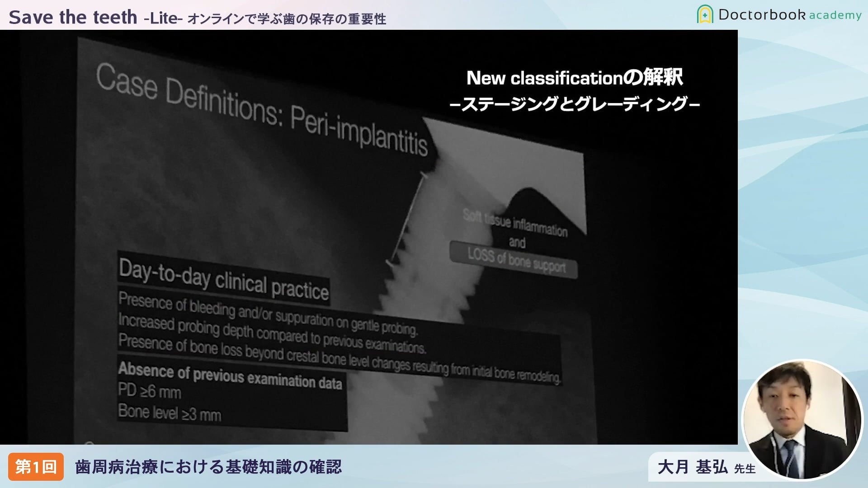Click the "Day-to-day clinical practice" slide heading
The width and height of the screenshot is (868, 488).
click(223, 279)
